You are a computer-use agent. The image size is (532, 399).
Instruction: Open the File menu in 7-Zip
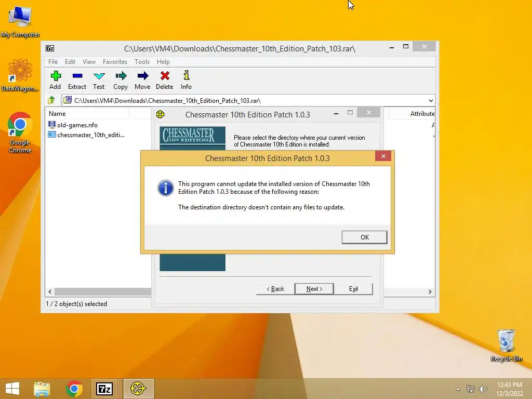point(53,62)
